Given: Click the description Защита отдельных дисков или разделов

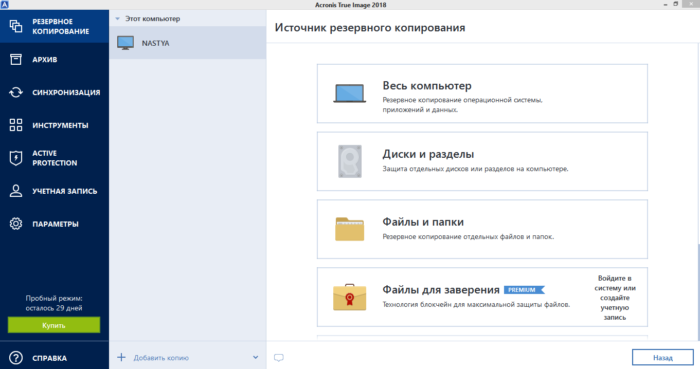Looking at the screenshot, I should [475, 169].
